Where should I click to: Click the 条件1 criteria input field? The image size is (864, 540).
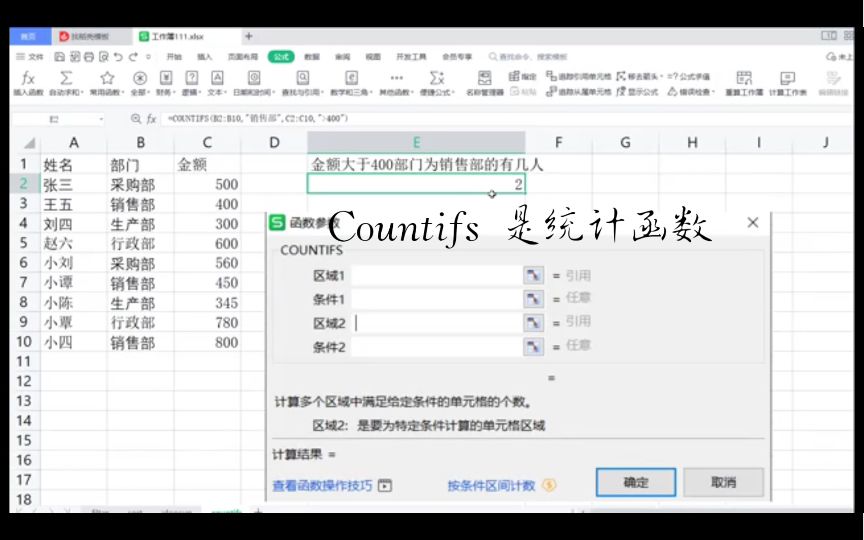(436, 299)
